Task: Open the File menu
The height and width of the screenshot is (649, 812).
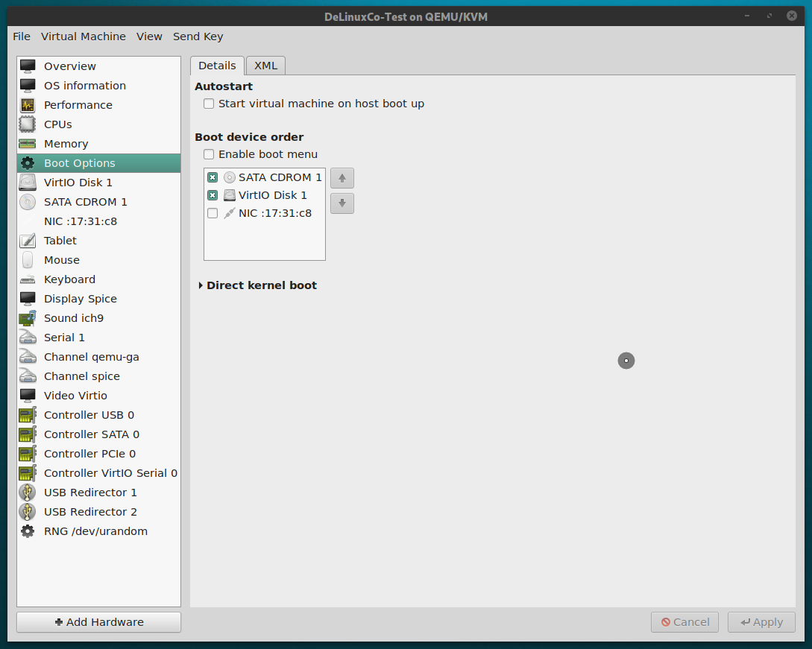Action: tap(21, 37)
